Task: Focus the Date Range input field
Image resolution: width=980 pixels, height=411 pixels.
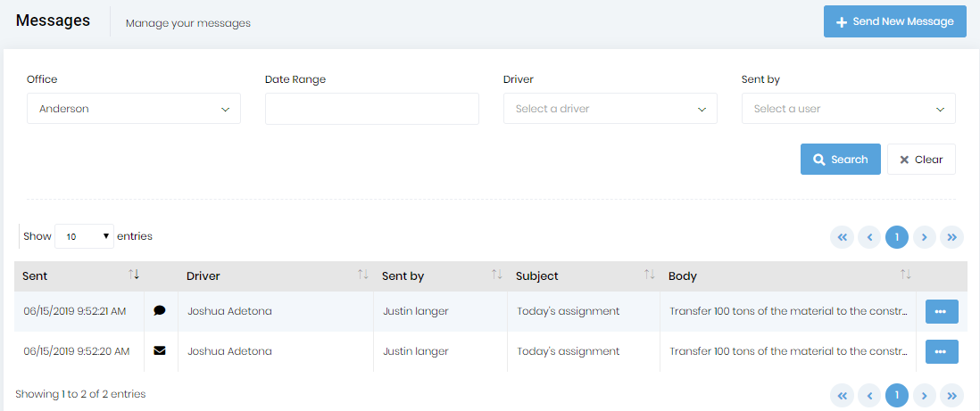Action: click(372, 109)
